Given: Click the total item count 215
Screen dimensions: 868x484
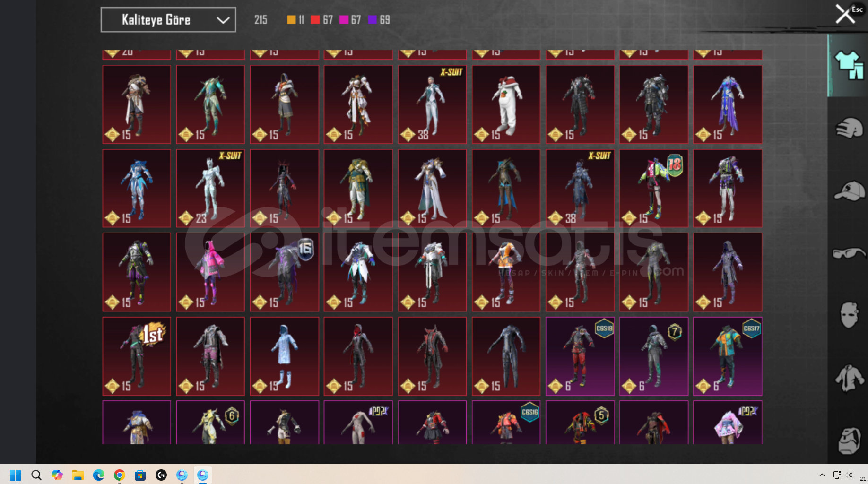Looking at the screenshot, I should pos(260,20).
